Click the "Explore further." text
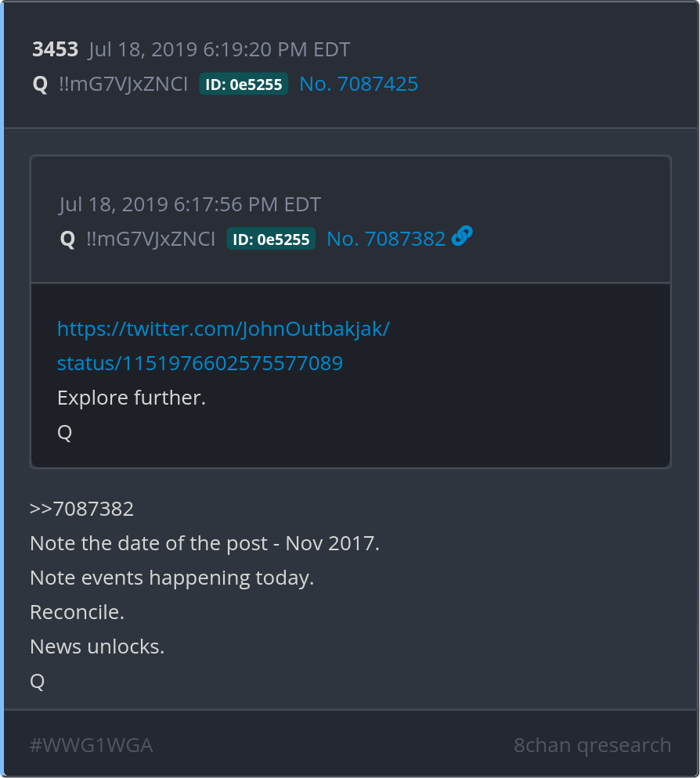The image size is (700, 778). [132, 398]
